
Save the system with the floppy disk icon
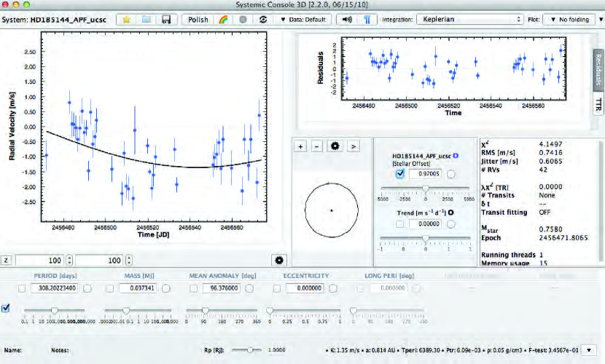[166, 20]
